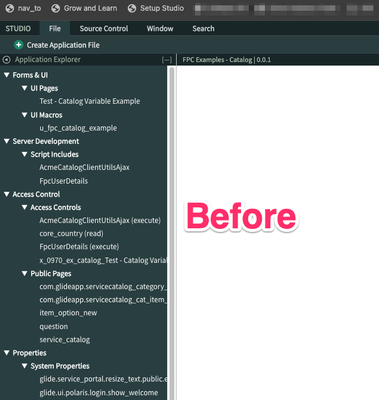Open FpcUserDetails (execute) access control
Viewport: 379px width, 400px height.
point(79,247)
